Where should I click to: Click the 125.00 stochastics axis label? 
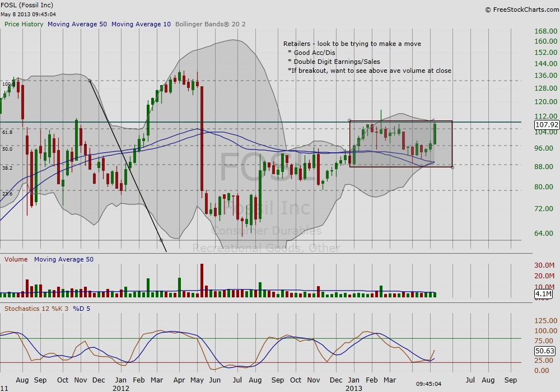point(545,320)
